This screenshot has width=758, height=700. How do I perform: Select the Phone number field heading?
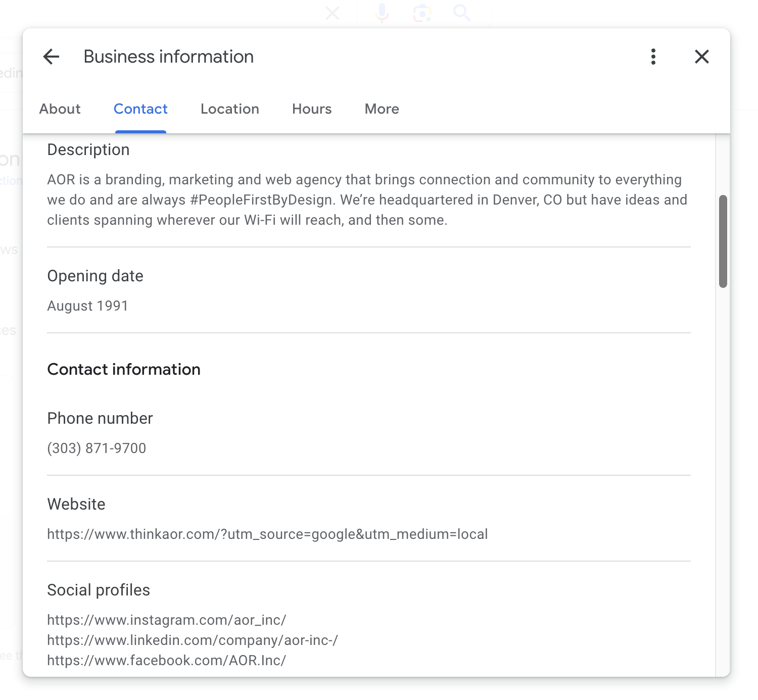[100, 419]
